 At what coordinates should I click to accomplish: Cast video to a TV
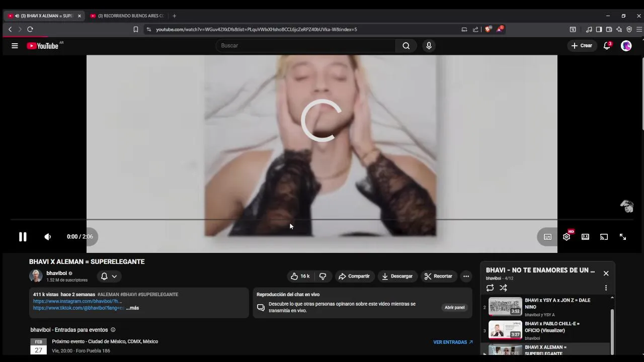click(604, 237)
